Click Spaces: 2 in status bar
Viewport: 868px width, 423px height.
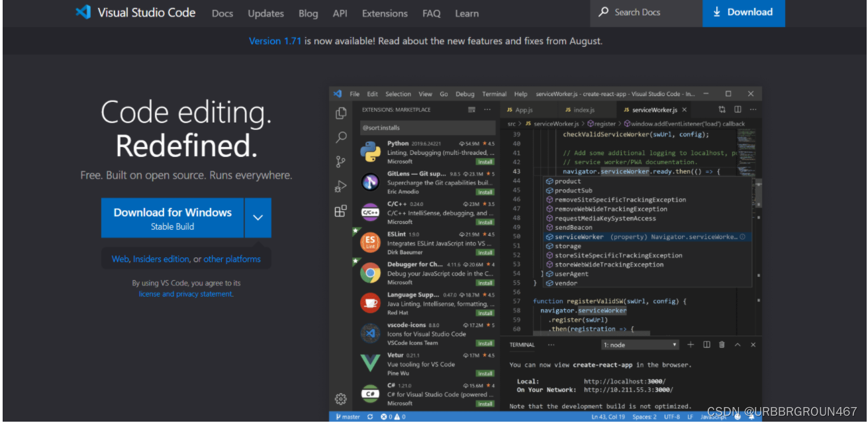pyautogui.click(x=644, y=416)
